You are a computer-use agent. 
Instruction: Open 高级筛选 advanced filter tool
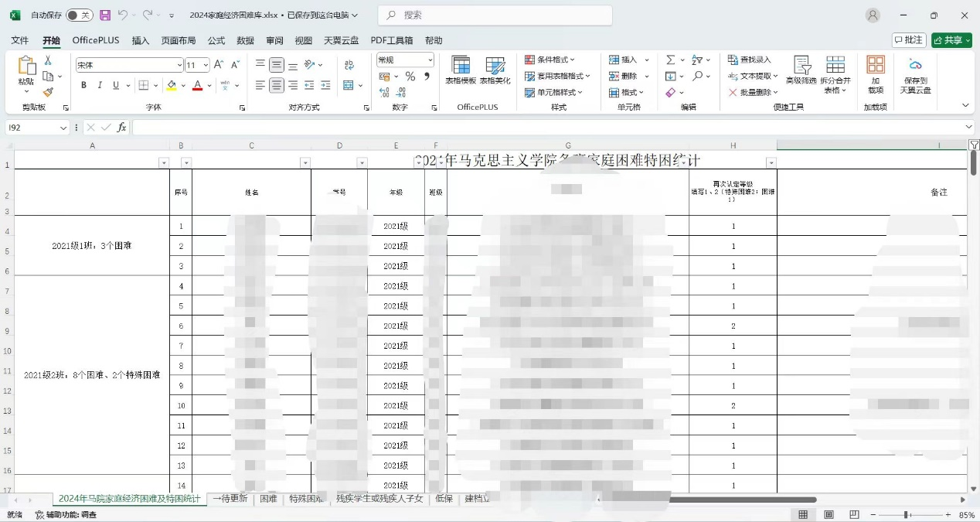point(801,74)
